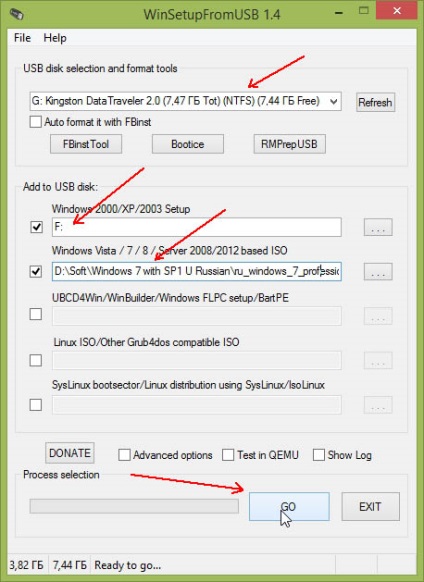Screen dimensions: 424x582
Task: Check the Test in QEMU option
Action: pyautogui.click(x=228, y=455)
